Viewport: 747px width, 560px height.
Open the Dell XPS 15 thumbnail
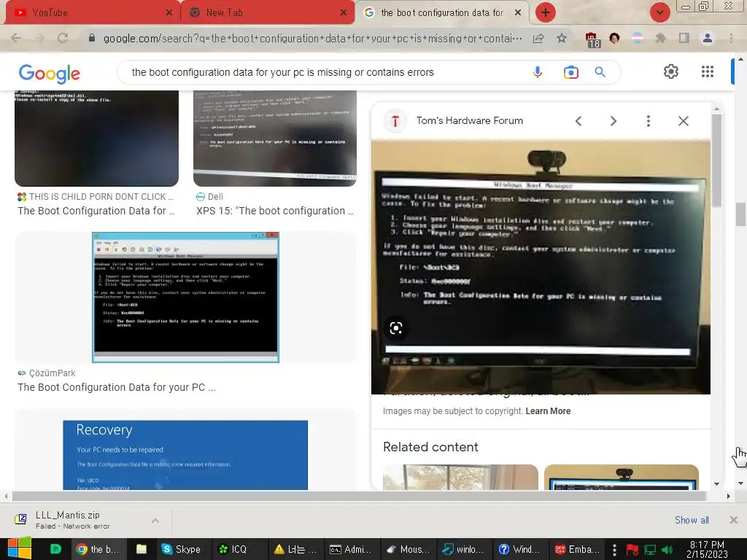pyautogui.click(x=275, y=138)
